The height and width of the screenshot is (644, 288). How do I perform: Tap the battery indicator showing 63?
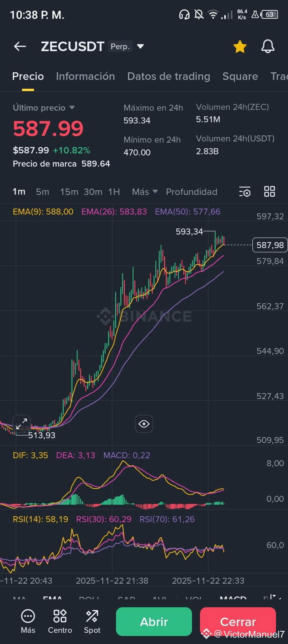pos(270,15)
